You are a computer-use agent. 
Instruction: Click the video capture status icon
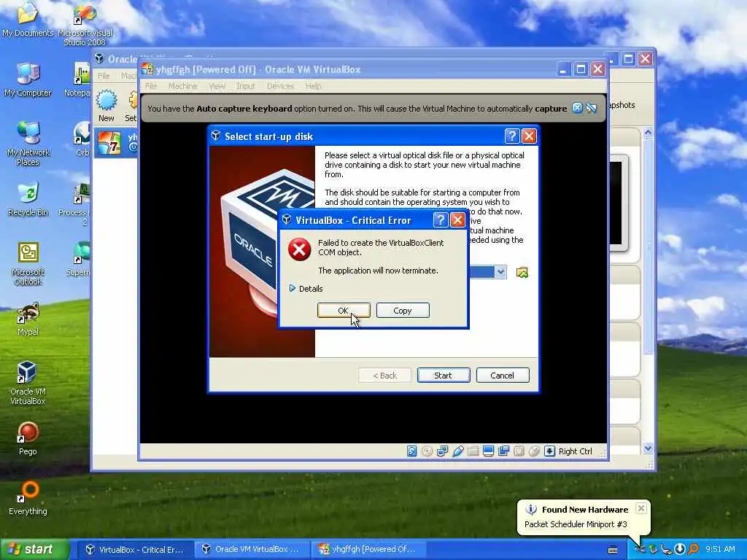503,451
